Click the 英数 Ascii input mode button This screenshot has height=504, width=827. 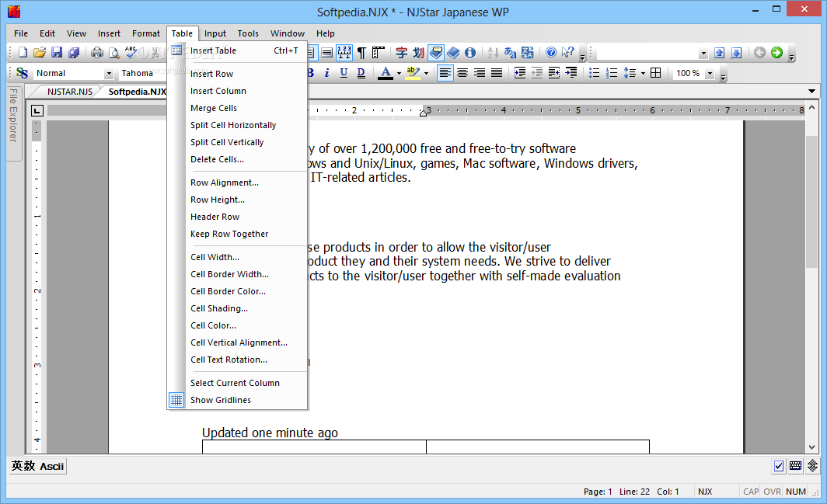(37, 466)
